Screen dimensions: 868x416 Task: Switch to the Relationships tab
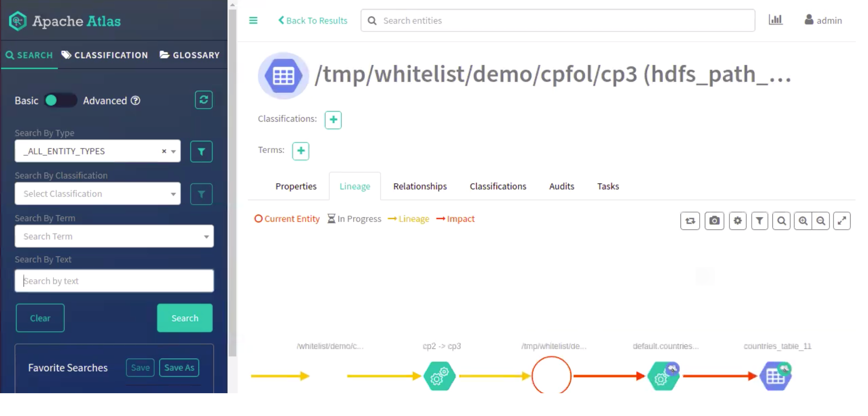click(x=420, y=186)
